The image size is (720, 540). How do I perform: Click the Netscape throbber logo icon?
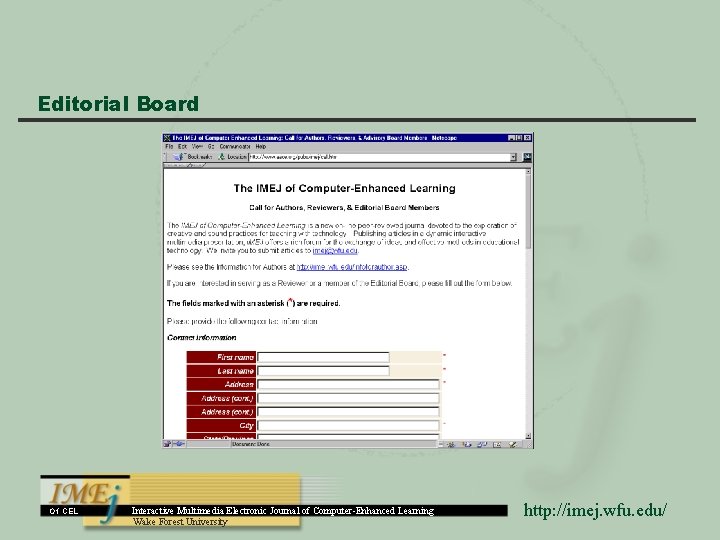tap(527, 157)
